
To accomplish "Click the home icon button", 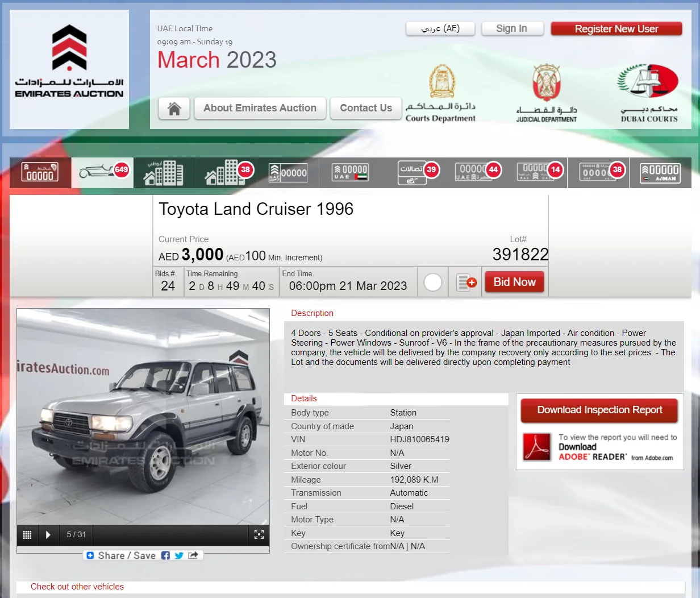I will click(x=174, y=108).
